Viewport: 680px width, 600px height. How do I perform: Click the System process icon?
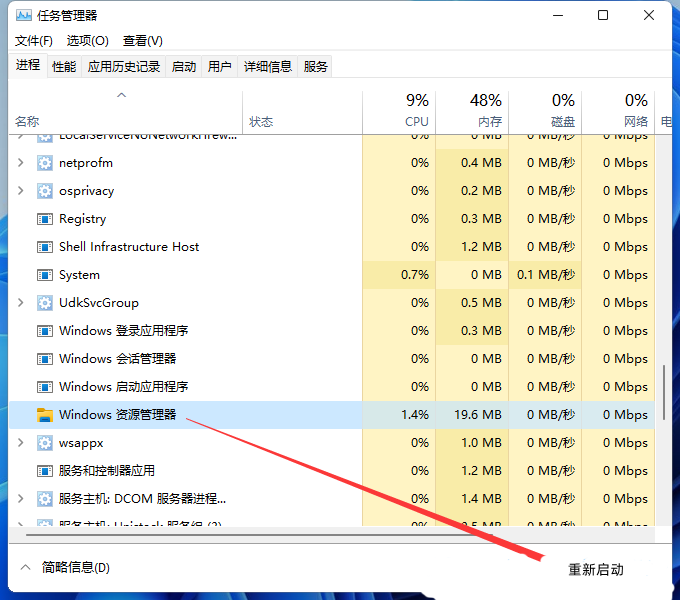[44, 275]
